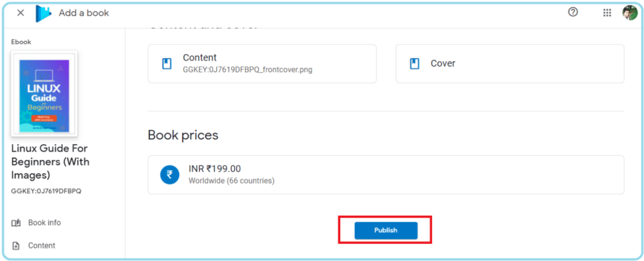
Task: Open the help question mark icon
Action: point(572,13)
